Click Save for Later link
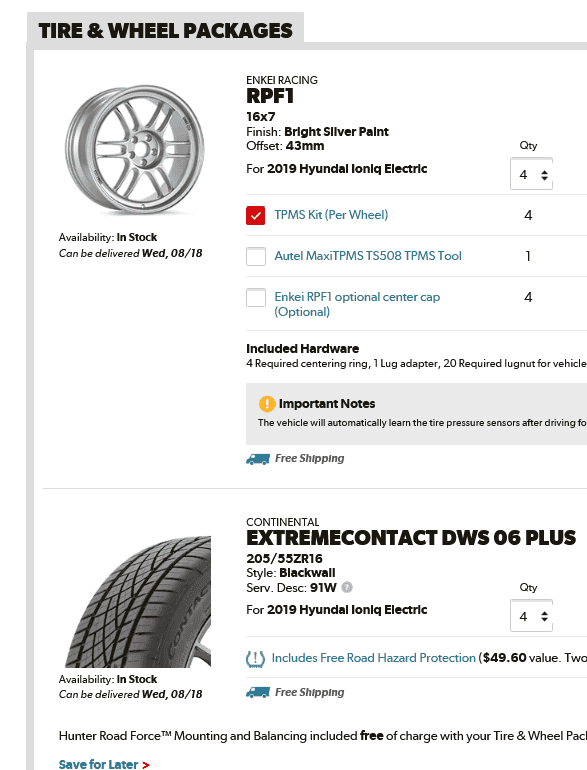The height and width of the screenshot is (770, 587). coord(104,764)
